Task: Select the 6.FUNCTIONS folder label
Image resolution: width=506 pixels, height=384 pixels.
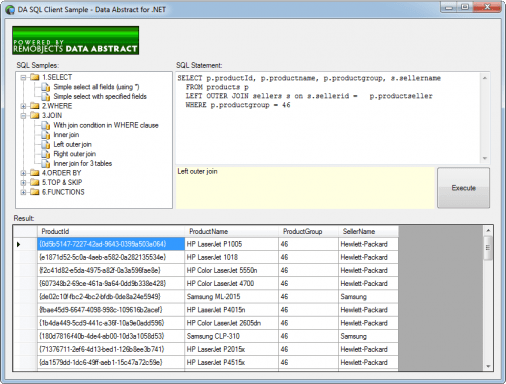Action: 63,192
